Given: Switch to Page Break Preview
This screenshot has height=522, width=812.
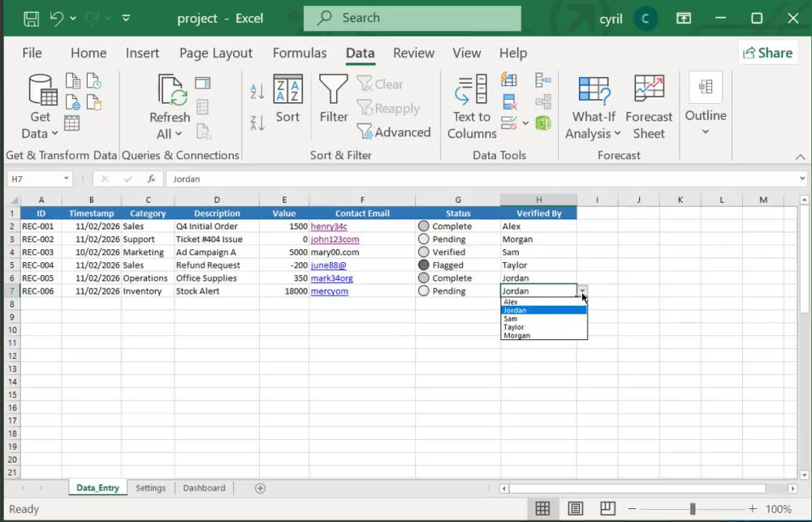Looking at the screenshot, I should 607,508.
